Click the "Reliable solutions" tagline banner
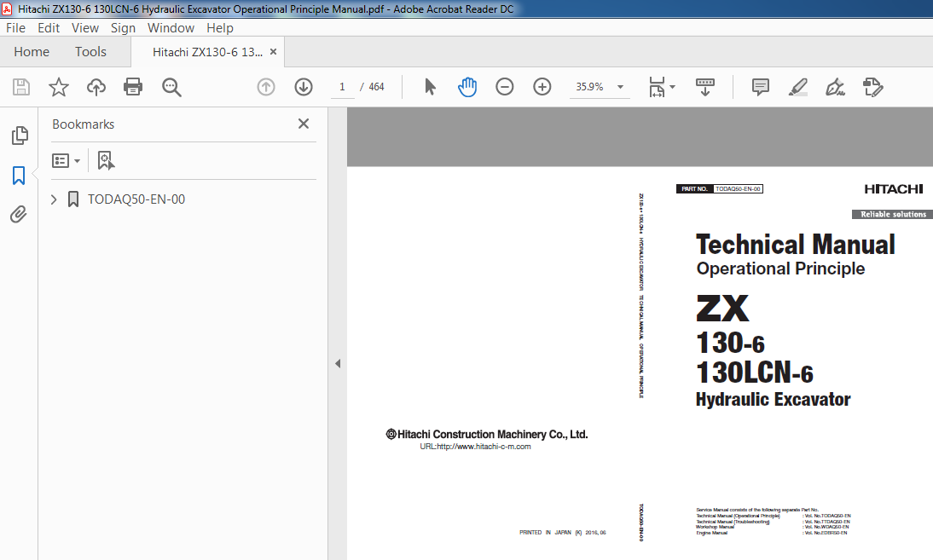This screenshot has height=560, width=933. tap(891, 215)
